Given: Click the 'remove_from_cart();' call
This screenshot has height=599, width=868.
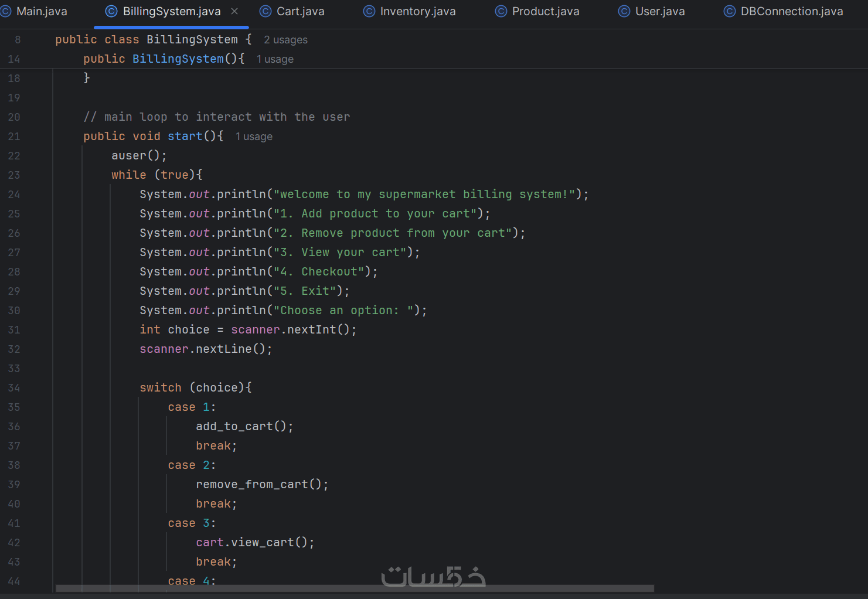Looking at the screenshot, I should (x=262, y=485).
